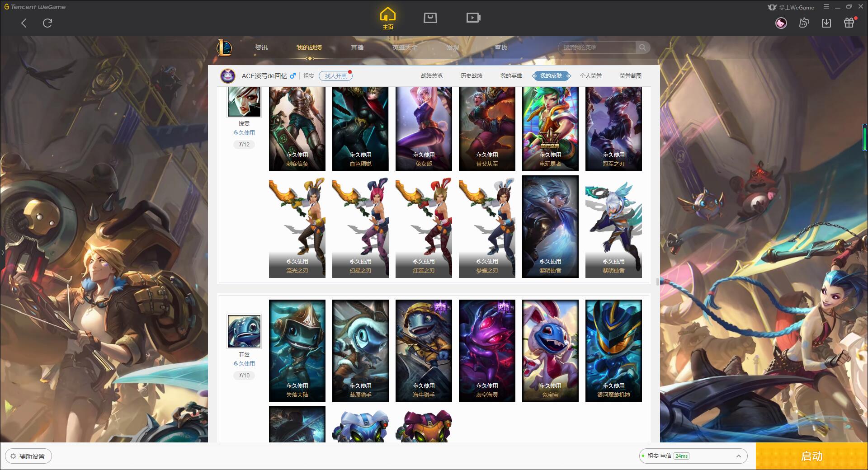Click the League of Legends logo
The width and height of the screenshot is (868, 470).
(224, 47)
